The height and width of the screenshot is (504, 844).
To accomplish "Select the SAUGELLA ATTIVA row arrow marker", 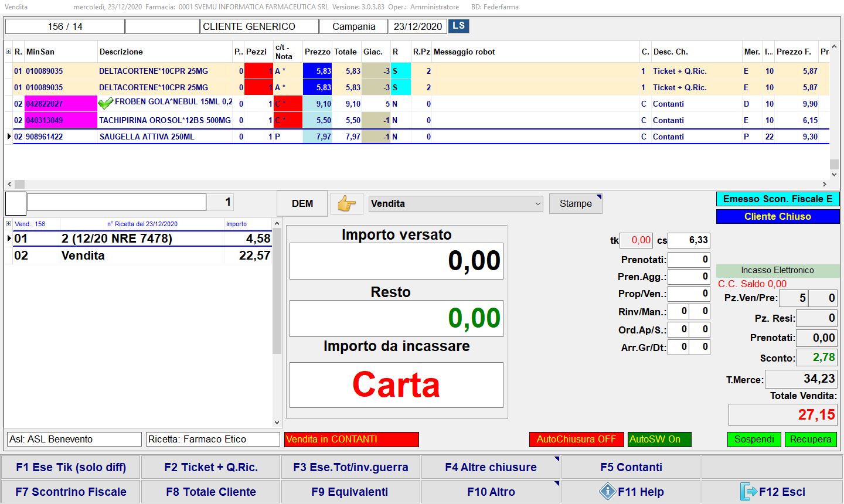I will coord(9,137).
